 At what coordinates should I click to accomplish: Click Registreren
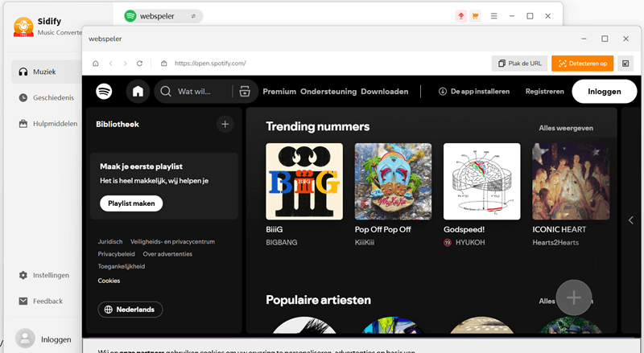pyautogui.click(x=545, y=92)
